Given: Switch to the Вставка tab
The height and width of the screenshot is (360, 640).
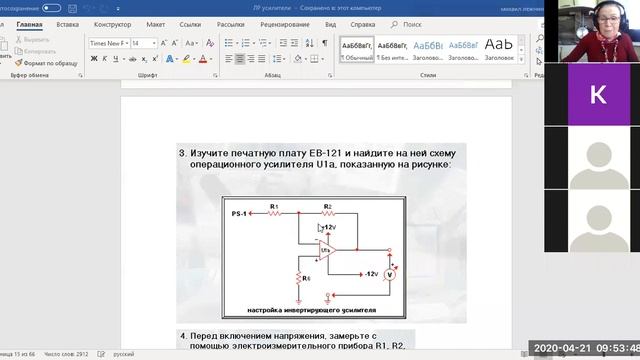Looking at the screenshot, I should tap(67, 24).
